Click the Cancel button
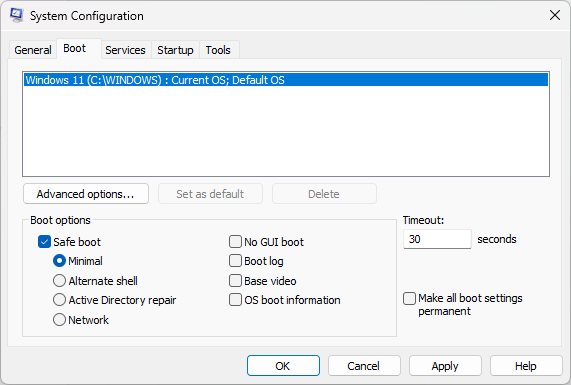571x385 pixels. [364, 366]
